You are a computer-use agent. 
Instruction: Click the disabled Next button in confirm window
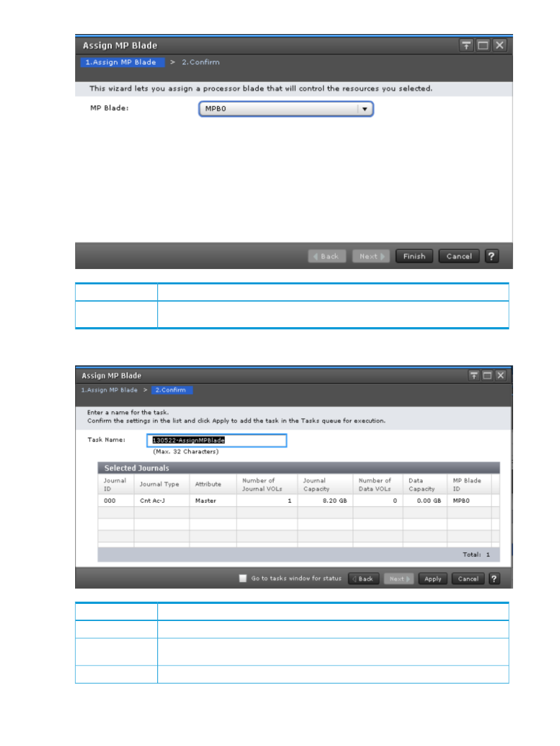[399, 579]
